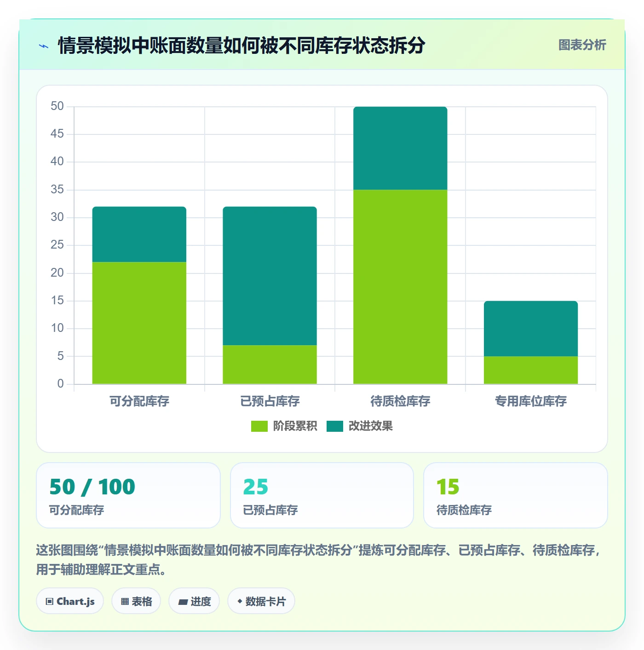Click the bar icon in 进度 chip
Screen dimensions: 644x650
click(183, 602)
